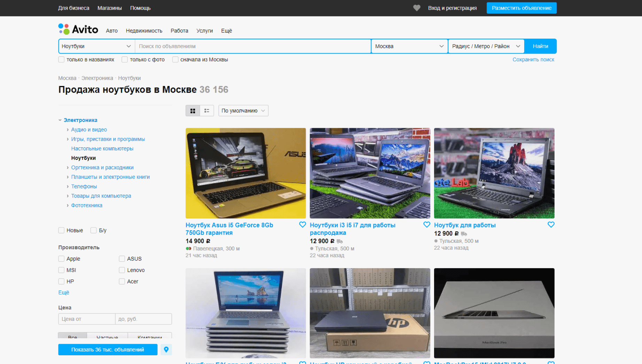The height and width of the screenshot is (364, 642).
Task: Click the Avito logo
Action: click(x=78, y=30)
